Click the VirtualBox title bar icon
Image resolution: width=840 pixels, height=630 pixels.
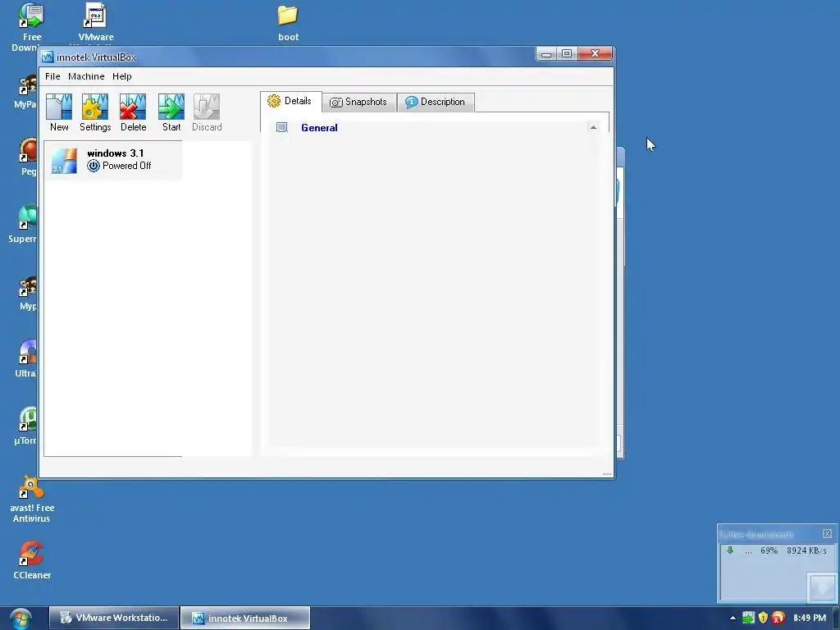[48, 57]
